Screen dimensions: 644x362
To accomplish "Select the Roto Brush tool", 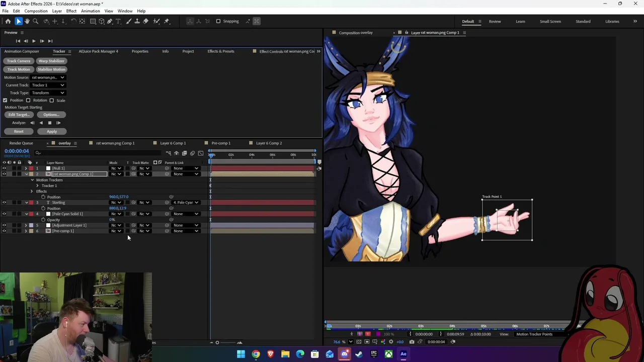I will point(156,21).
